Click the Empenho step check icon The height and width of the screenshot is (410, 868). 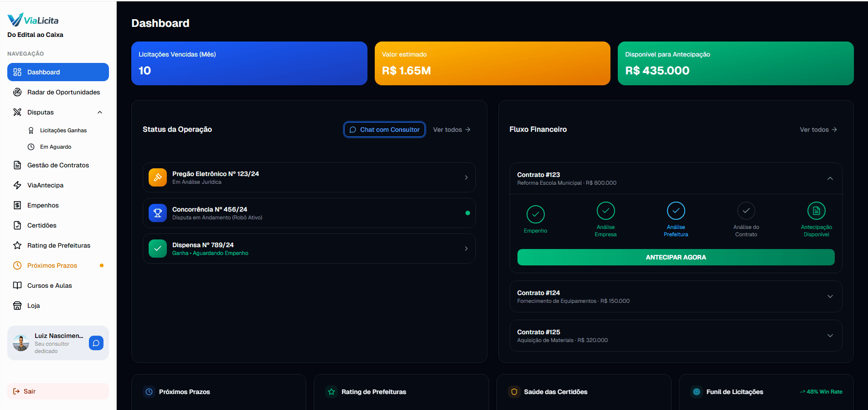pos(536,214)
